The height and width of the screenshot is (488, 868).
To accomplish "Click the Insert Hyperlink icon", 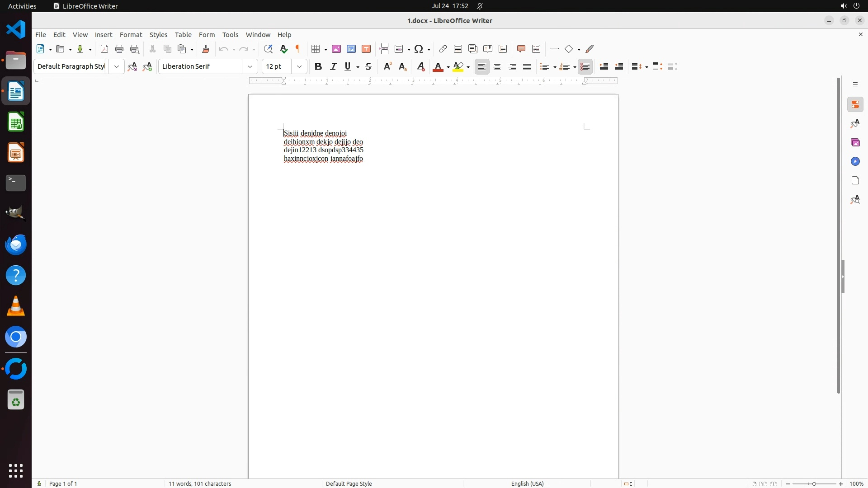I will pyautogui.click(x=443, y=49).
